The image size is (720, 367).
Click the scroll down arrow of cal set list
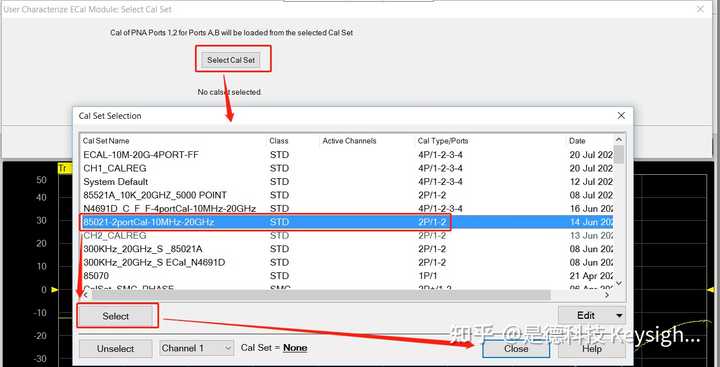(x=619, y=283)
